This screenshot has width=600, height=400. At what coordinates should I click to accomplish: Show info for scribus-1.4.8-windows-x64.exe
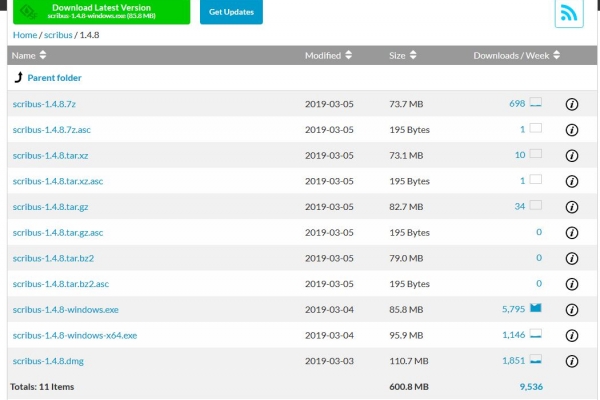pyautogui.click(x=572, y=335)
